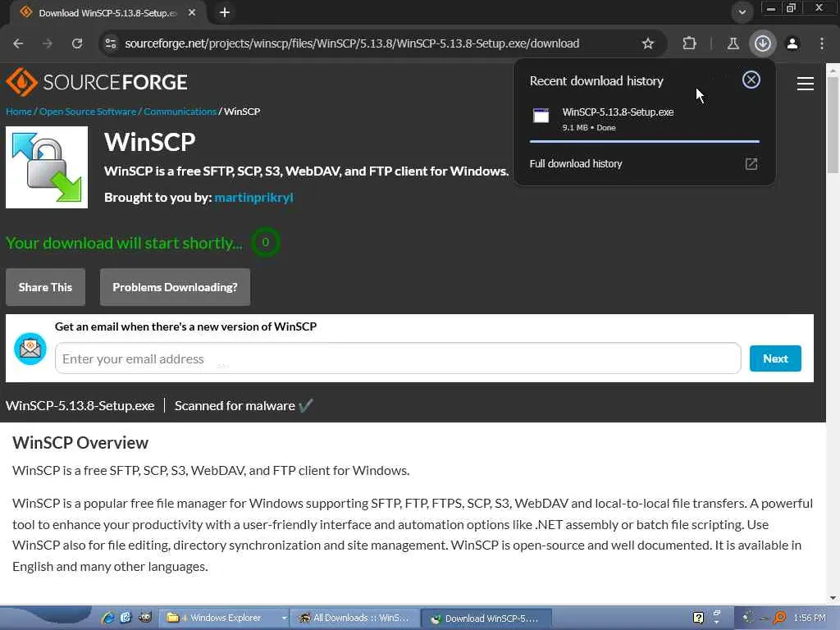Click the taskbar clock

pyautogui.click(x=810, y=618)
